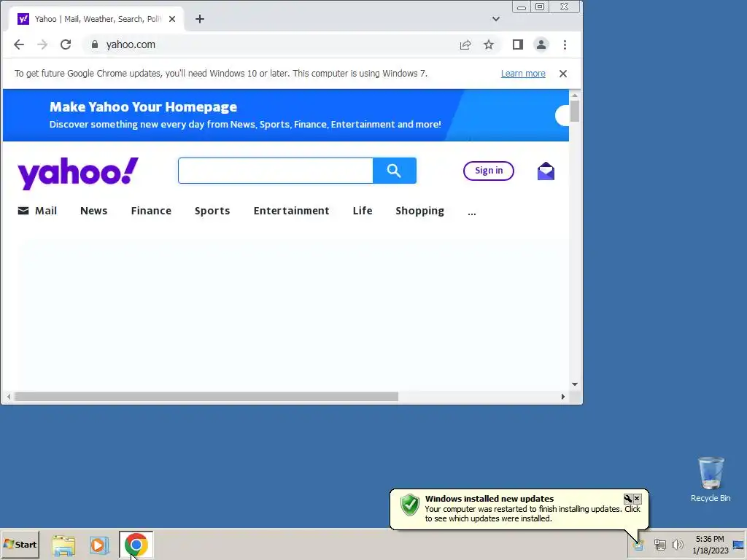Viewport: 747px width, 560px height.
Task: Click the Show desktop button
Action: 739,545
